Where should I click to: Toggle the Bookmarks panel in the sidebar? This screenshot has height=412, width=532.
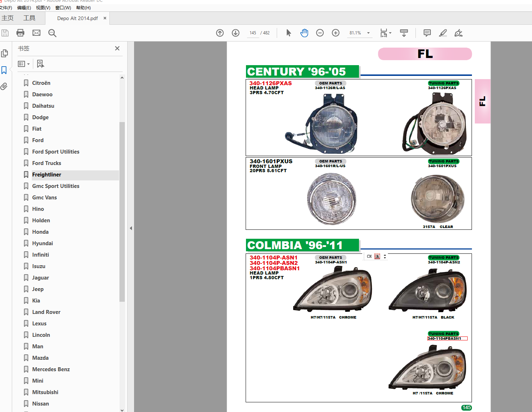pos(4,70)
